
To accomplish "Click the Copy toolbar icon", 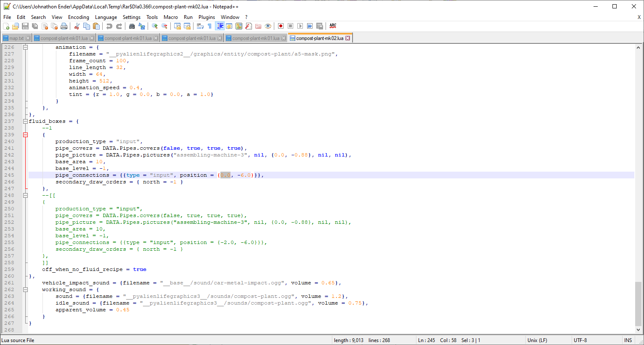I will coord(87,26).
